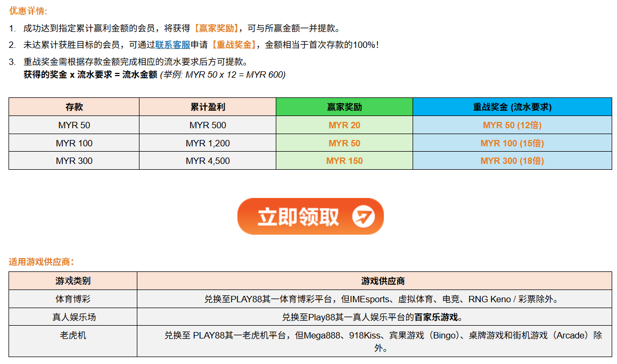
Task: Select the 体育博彩 category cell
Action: click(x=73, y=299)
